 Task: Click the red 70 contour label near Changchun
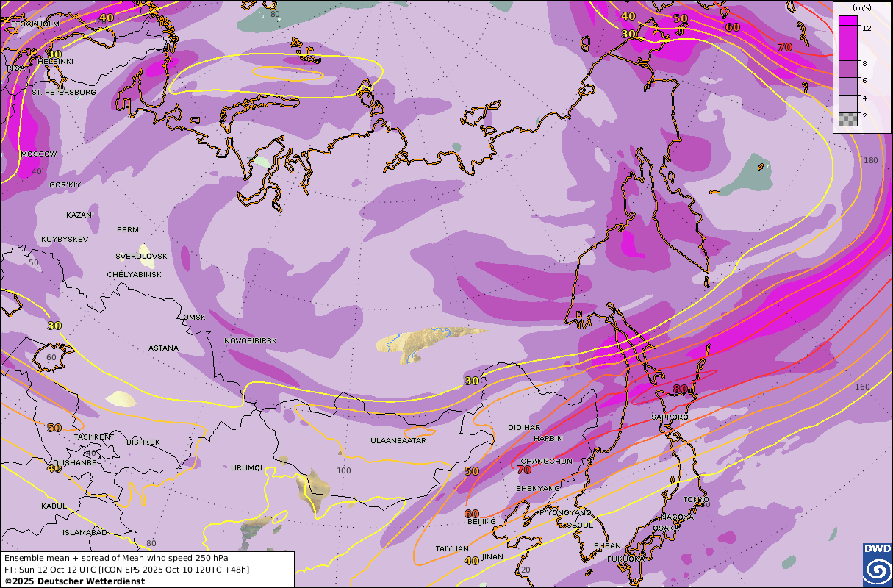524,470
